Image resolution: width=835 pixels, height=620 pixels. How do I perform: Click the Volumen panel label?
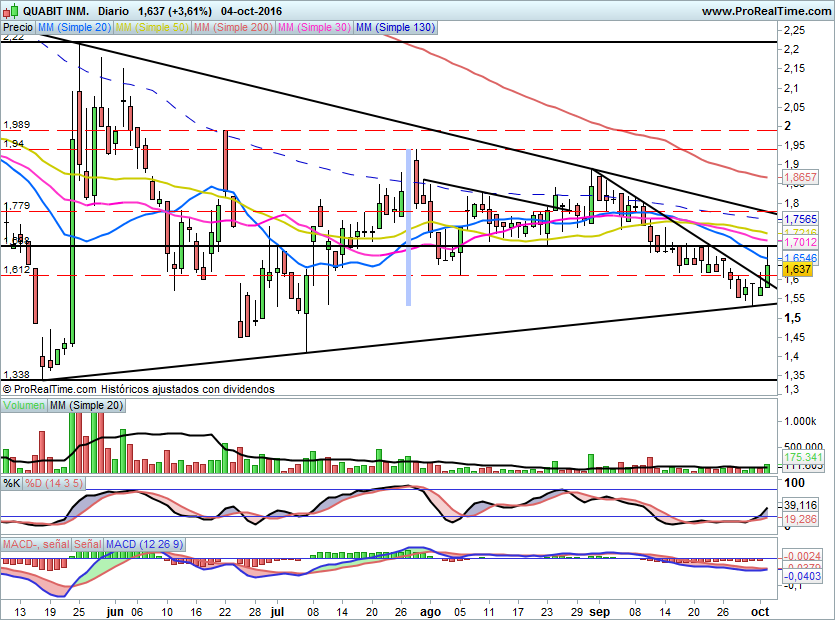(x=24, y=405)
